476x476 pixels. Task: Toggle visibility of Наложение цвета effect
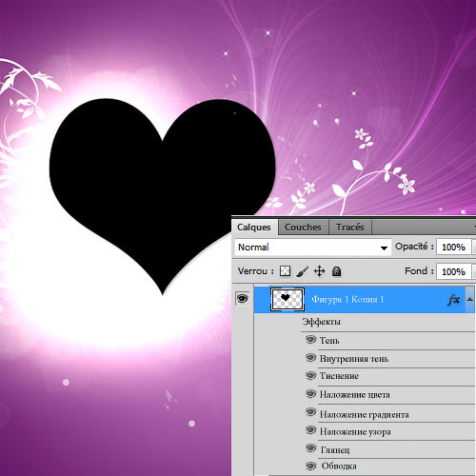[x=310, y=394]
